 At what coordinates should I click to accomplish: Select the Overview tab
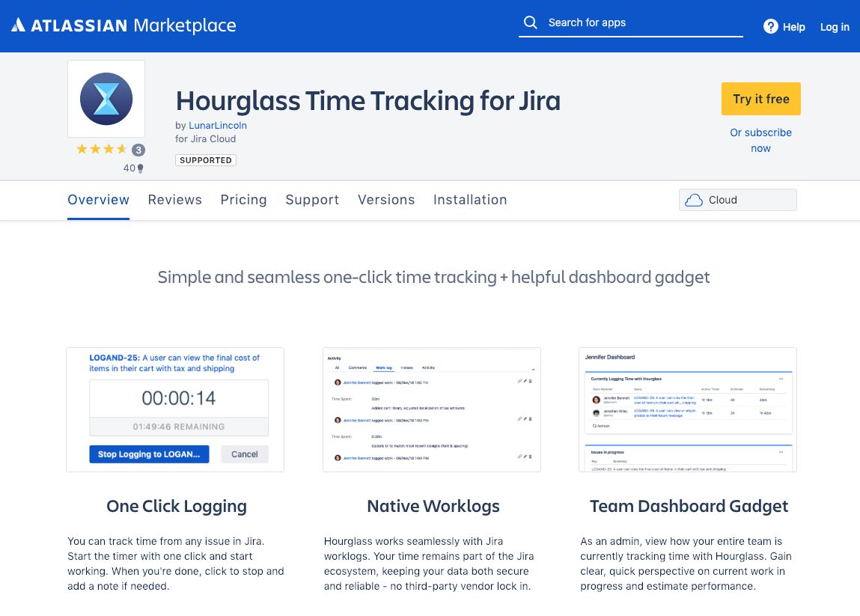(98, 200)
